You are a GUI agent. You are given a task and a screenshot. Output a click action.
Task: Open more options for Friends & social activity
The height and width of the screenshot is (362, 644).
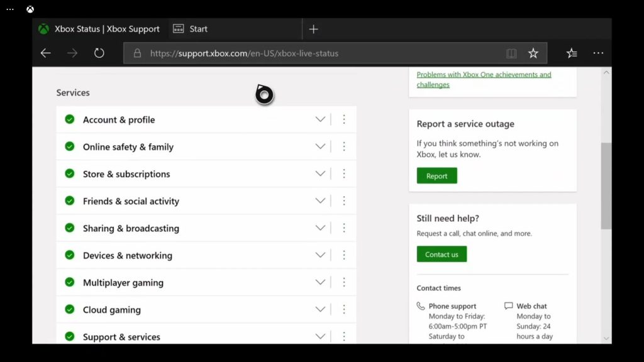click(x=344, y=200)
